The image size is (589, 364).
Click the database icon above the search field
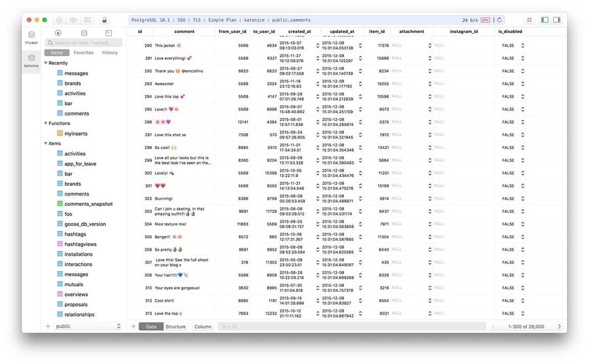tap(85, 33)
